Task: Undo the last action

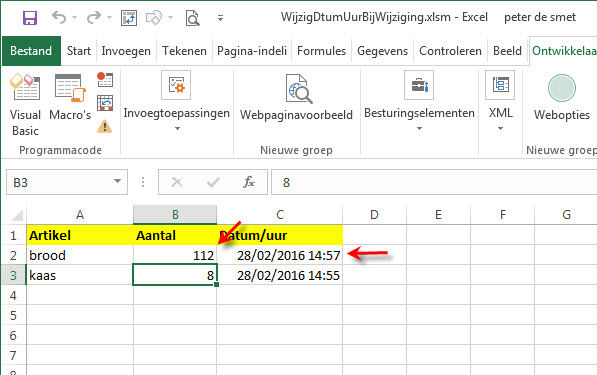Action: coord(59,17)
